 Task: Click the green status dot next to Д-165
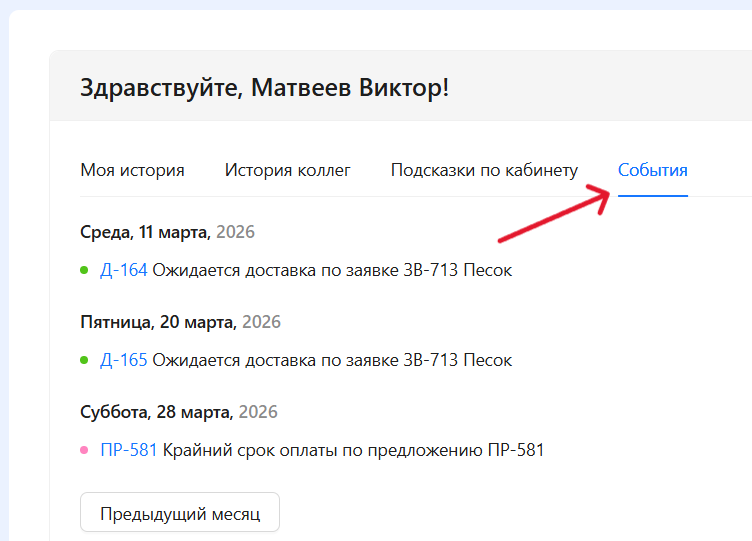pos(84,360)
